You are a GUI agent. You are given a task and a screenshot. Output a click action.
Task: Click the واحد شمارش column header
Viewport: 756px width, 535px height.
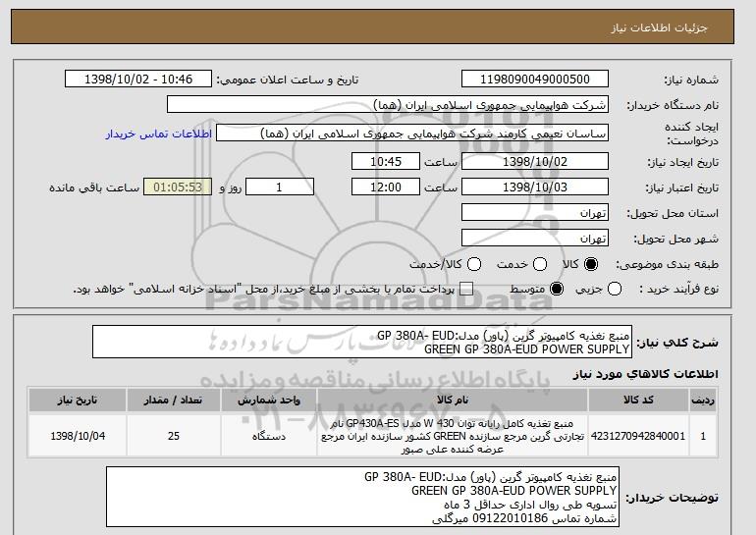[269, 401]
